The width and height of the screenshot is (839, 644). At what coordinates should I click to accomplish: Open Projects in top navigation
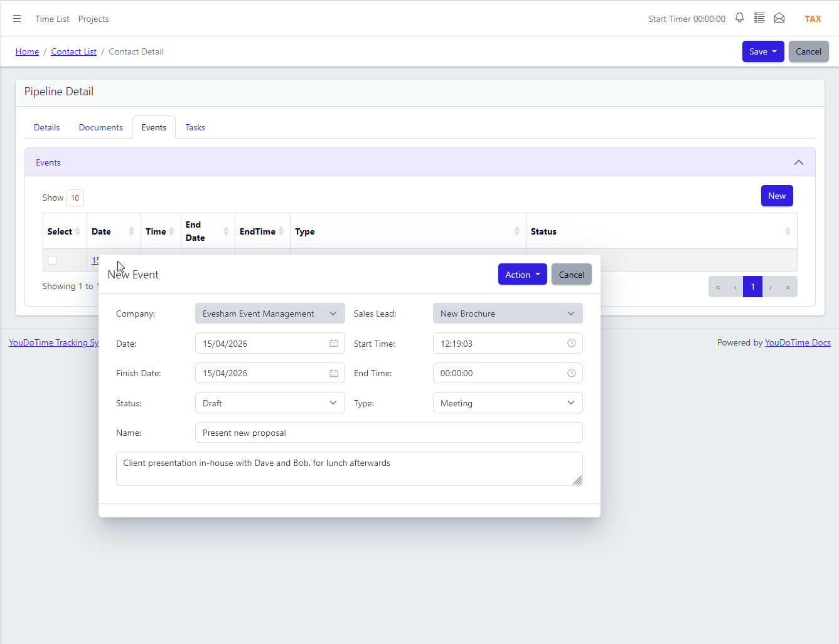pos(94,19)
